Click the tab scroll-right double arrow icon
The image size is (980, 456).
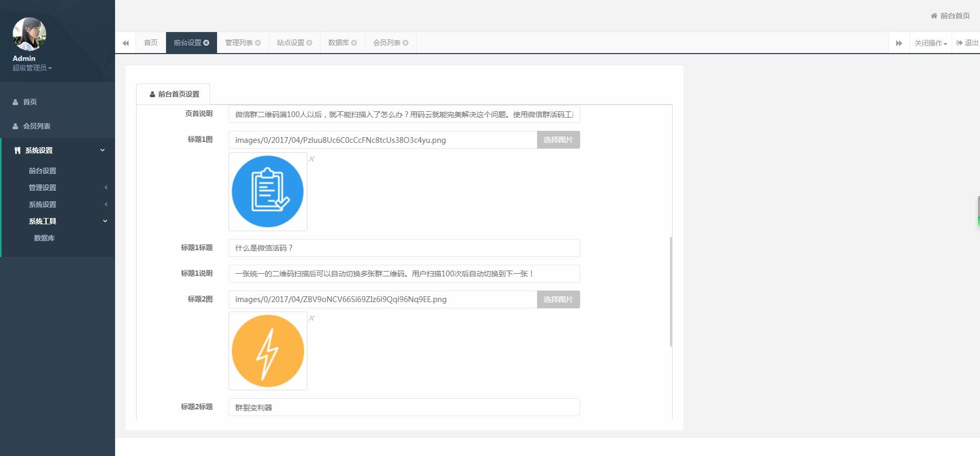tap(899, 43)
